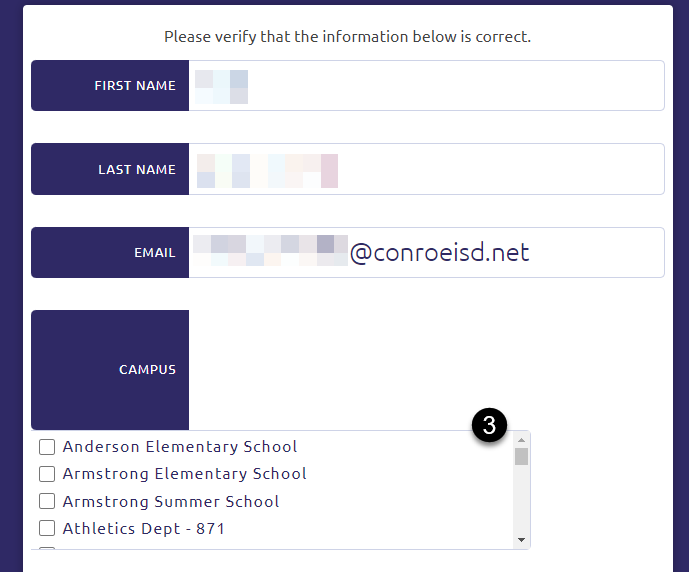Image resolution: width=689 pixels, height=572 pixels.
Task: Enable the Armstrong Summer School checkbox
Action: point(46,501)
